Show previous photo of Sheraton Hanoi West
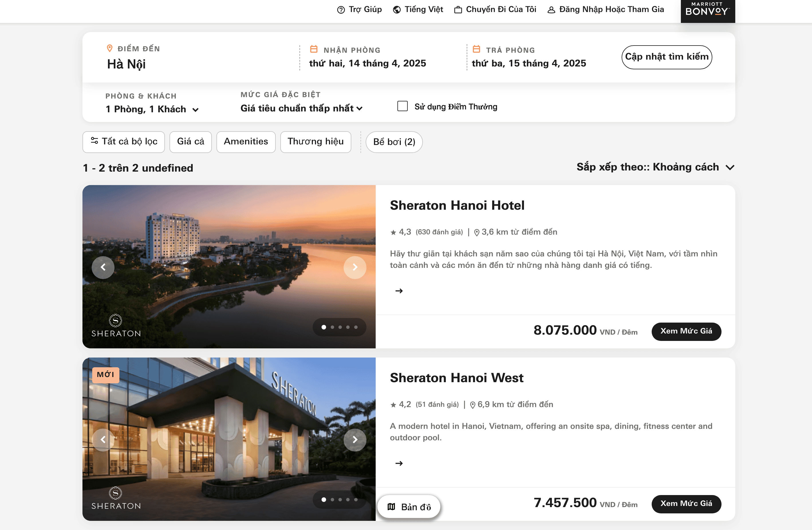 tap(103, 439)
